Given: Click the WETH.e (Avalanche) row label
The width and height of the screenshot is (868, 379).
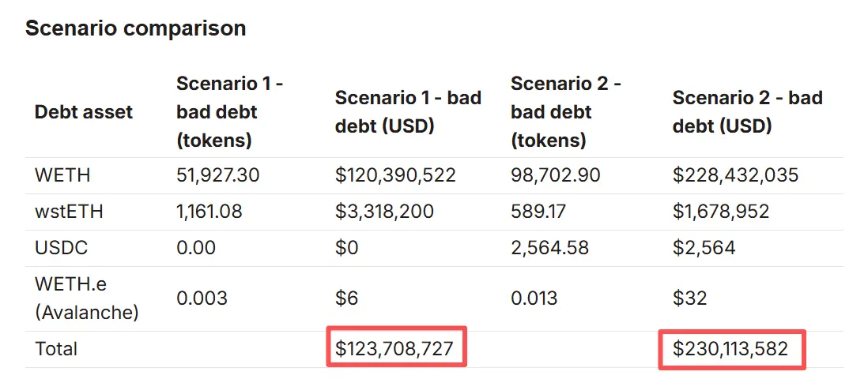Looking at the screenshot, I should click(x=86, y=298).
